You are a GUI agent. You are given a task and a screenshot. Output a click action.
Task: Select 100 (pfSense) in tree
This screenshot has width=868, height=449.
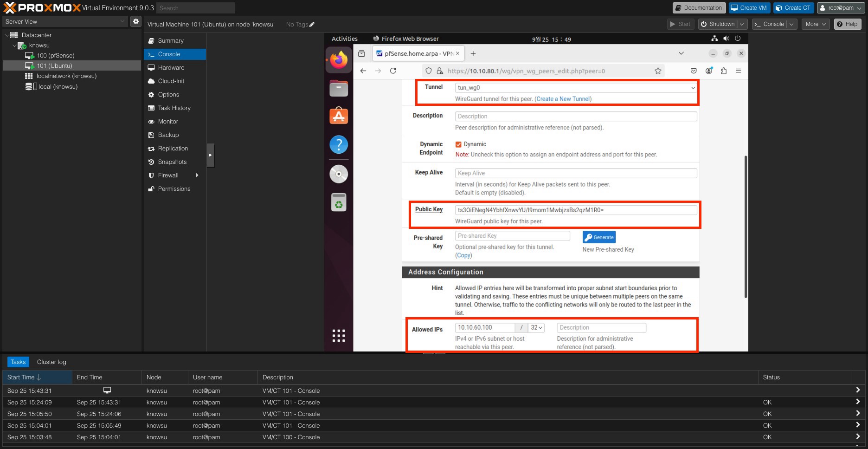coord(56,56)
